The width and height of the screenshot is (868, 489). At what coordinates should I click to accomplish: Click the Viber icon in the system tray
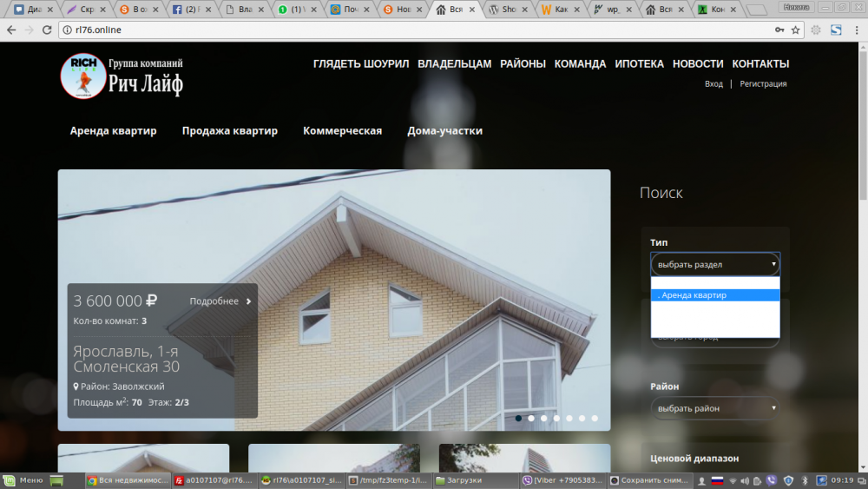[x=772, y=480]
